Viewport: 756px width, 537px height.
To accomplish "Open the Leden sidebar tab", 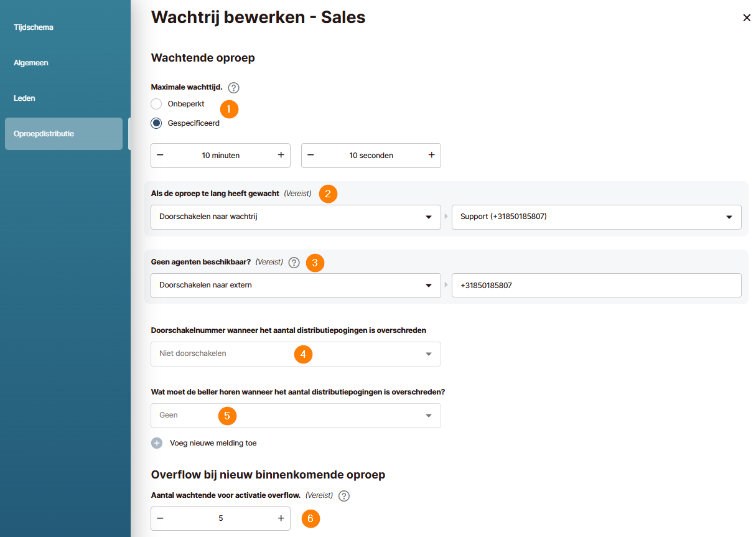I will tap(25, 98).
